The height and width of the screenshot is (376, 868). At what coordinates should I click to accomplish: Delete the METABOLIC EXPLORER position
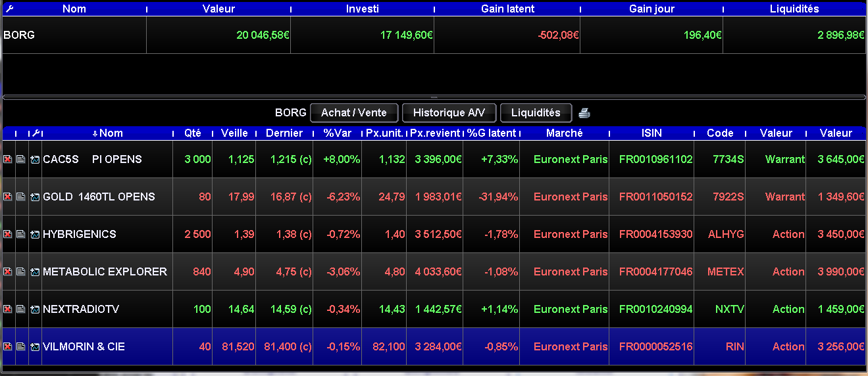tap(8, 272)
